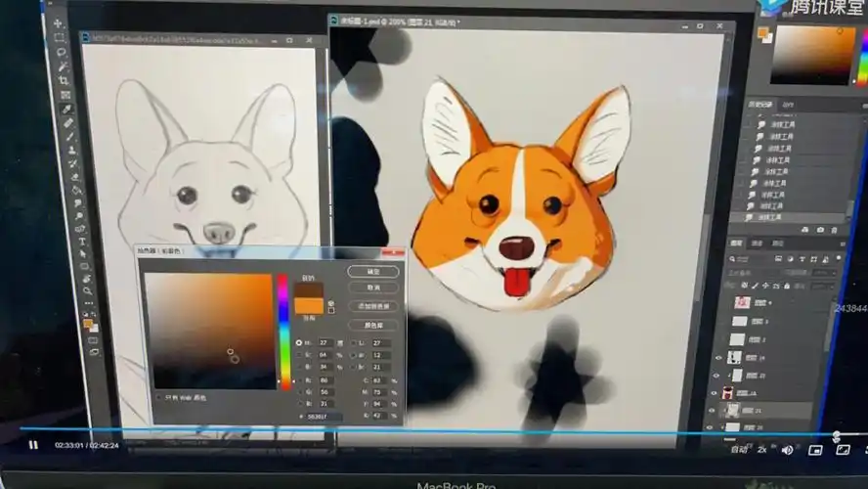Select the Zoom magnifier tool
Viewport: 868px width, 489px height.
(87, 290)
